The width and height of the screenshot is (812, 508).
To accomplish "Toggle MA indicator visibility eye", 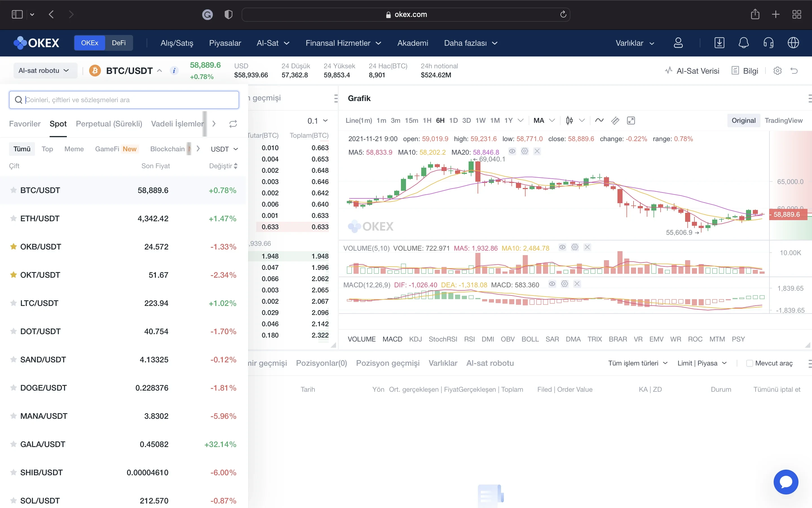I will pos(512,151).
